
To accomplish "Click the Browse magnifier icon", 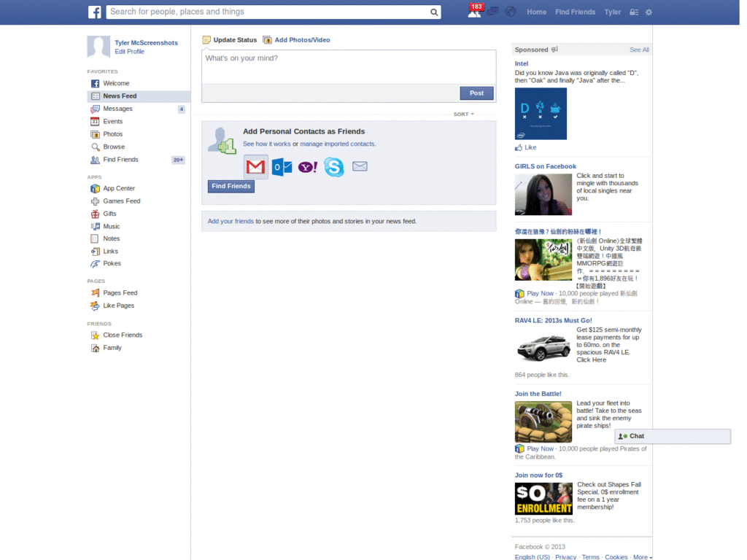I will pyautogui.click(x=96, y=147).
